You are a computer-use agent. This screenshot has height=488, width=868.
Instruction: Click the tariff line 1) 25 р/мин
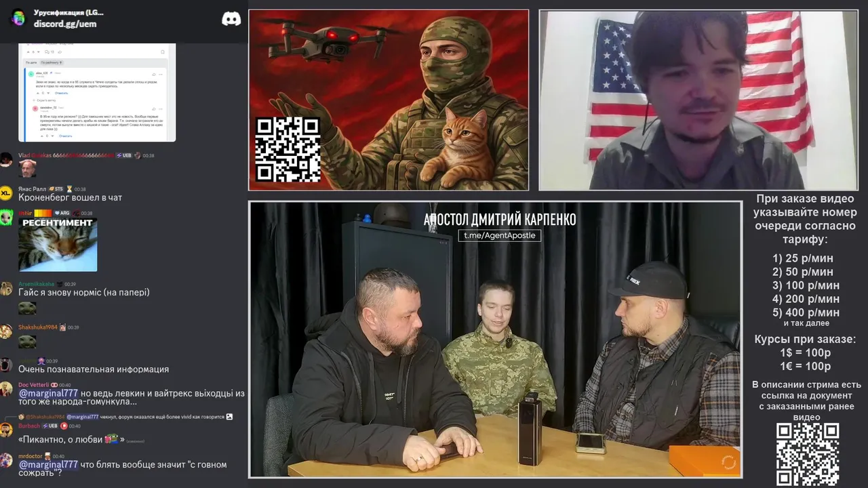(x=803, y=258)
